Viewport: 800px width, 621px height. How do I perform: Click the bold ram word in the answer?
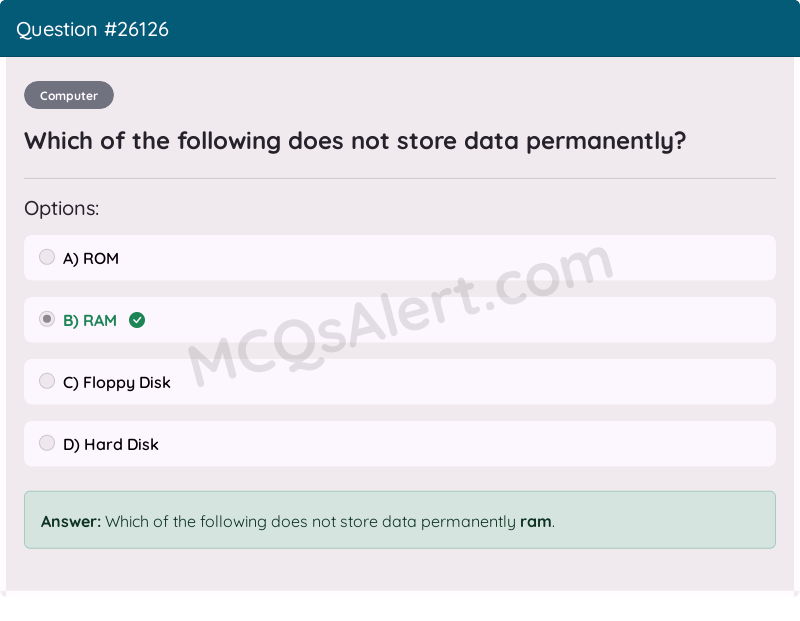click(x=535, y=521)
